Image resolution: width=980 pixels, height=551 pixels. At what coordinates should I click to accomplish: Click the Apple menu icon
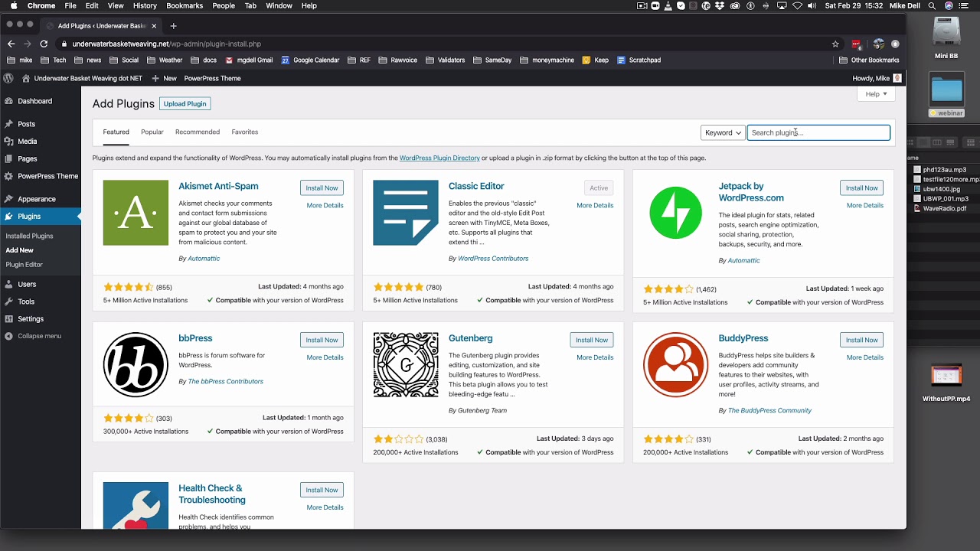pos(13,5)
